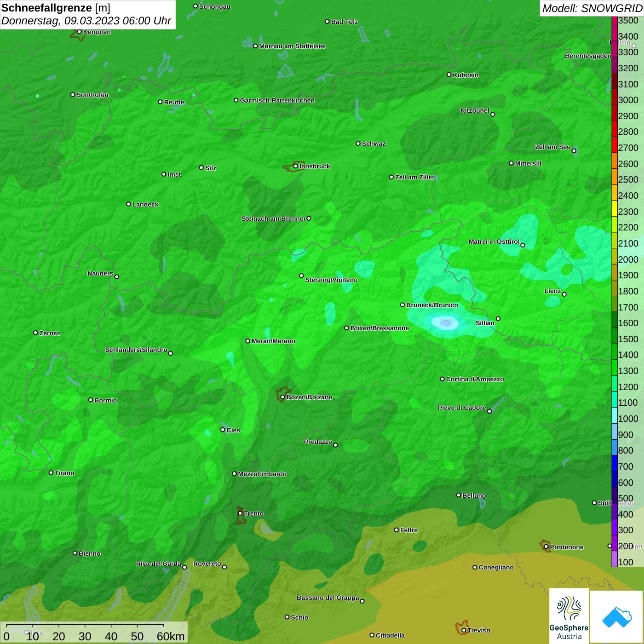644x644 pixels.
Task: Select the Sillian location marker dot
Action: (498, 318)
